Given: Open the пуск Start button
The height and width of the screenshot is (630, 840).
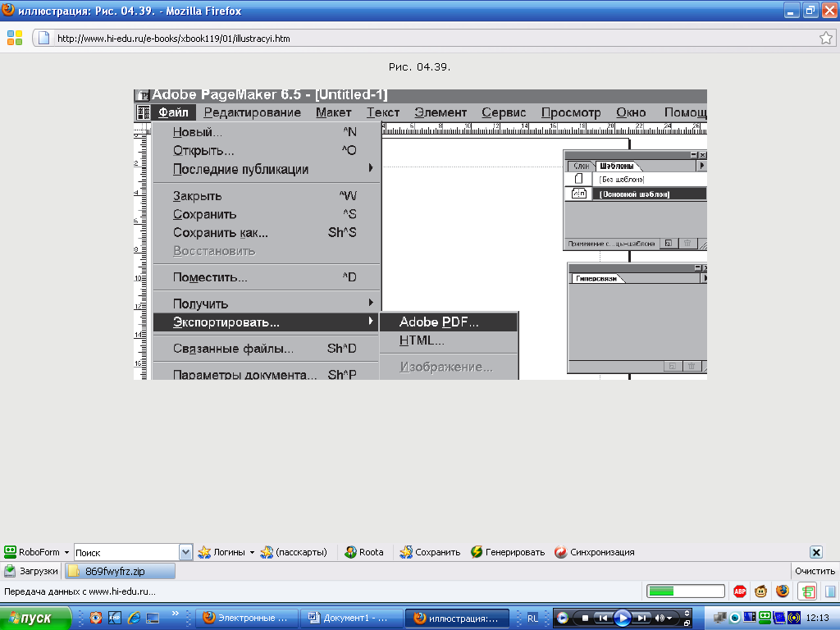Looking at the screenshot, I should (35, 619).
